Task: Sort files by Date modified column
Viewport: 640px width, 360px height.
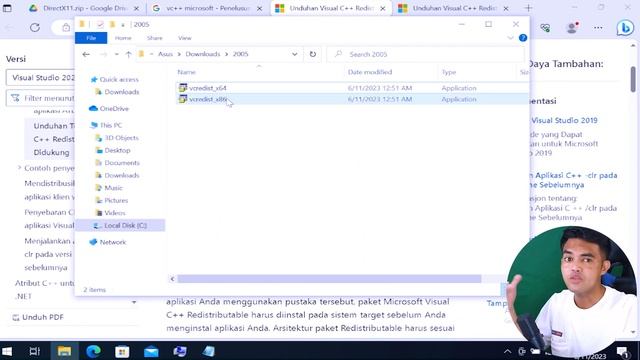Action: pos(370,72)
